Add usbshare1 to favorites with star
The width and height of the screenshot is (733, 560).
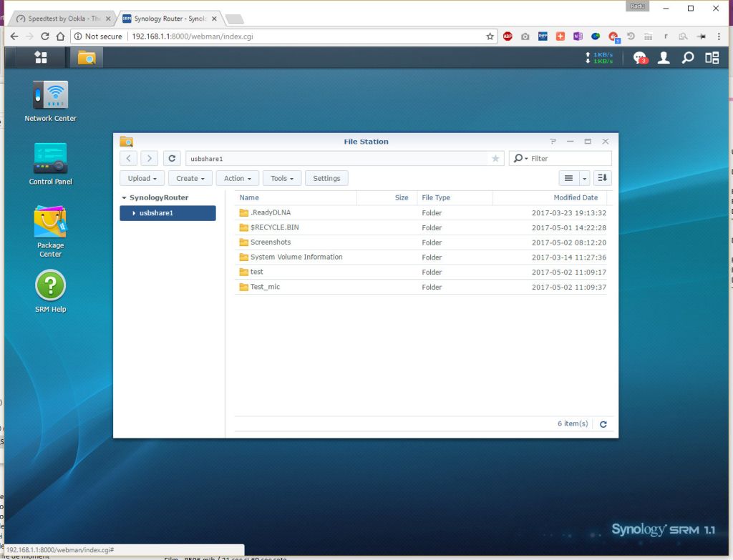(495, 159)
